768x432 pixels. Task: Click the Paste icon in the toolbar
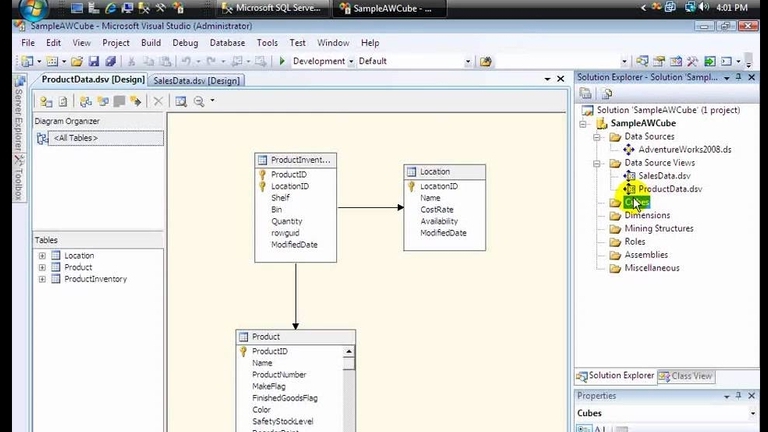pyautogui.click(x=166, y=61)
